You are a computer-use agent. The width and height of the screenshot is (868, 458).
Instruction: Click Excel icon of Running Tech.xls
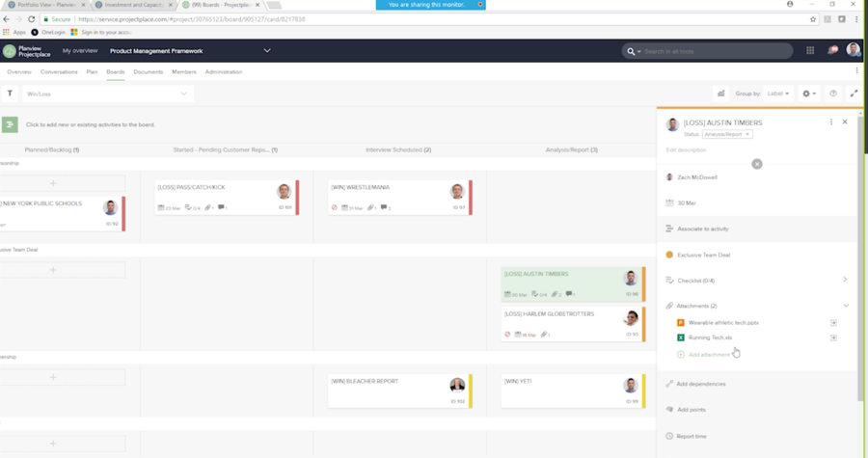pyautogui.click(x=681, y=337)
